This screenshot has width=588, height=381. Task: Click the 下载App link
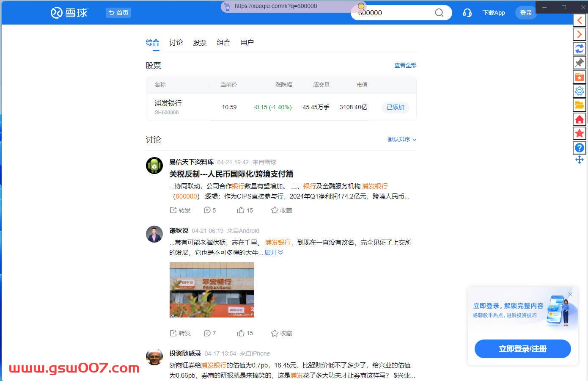pos(494,13)
